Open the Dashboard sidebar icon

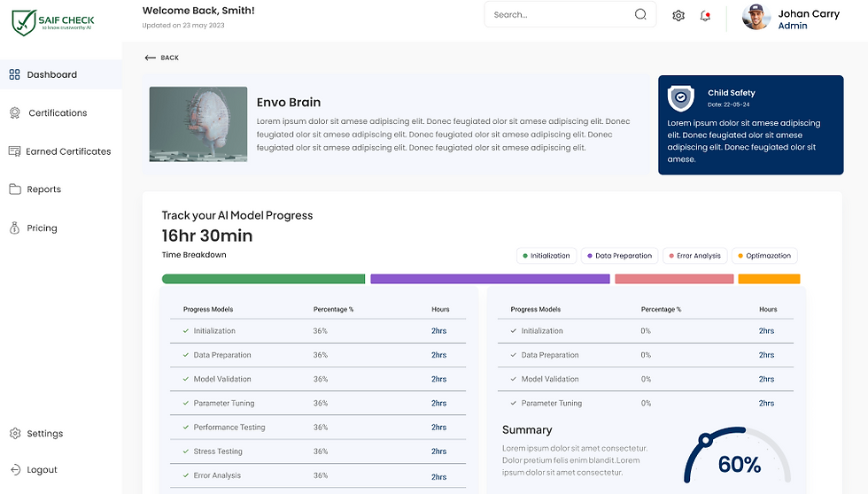(15, 74)
